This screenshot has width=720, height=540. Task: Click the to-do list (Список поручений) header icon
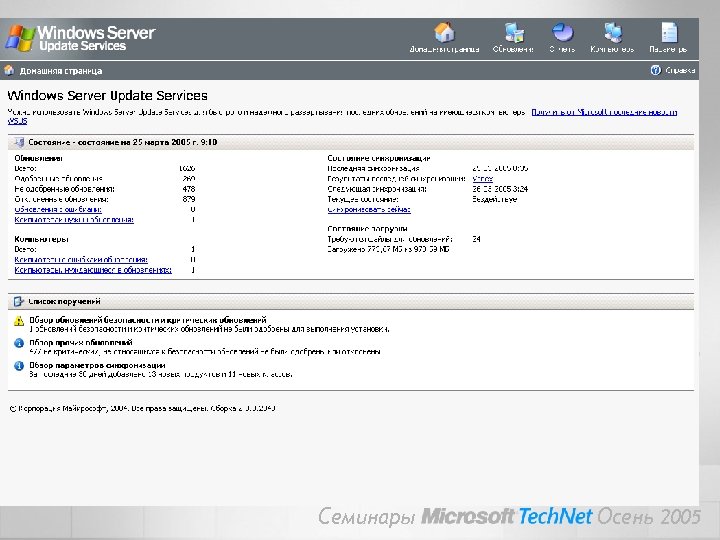(18, 302)
